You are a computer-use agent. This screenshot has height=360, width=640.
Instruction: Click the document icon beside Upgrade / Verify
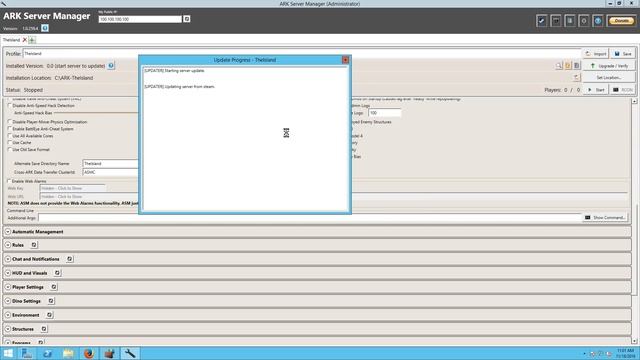577,65
